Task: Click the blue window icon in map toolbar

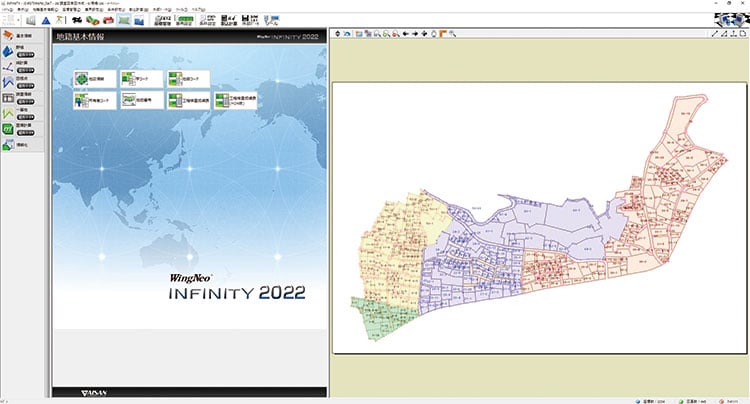Action: pos(359,34)
